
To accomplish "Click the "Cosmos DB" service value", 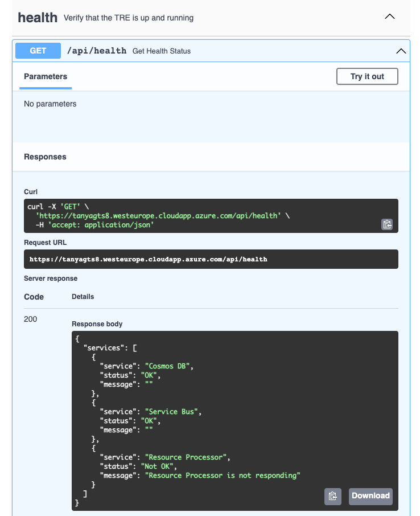I will coord(169,366).
